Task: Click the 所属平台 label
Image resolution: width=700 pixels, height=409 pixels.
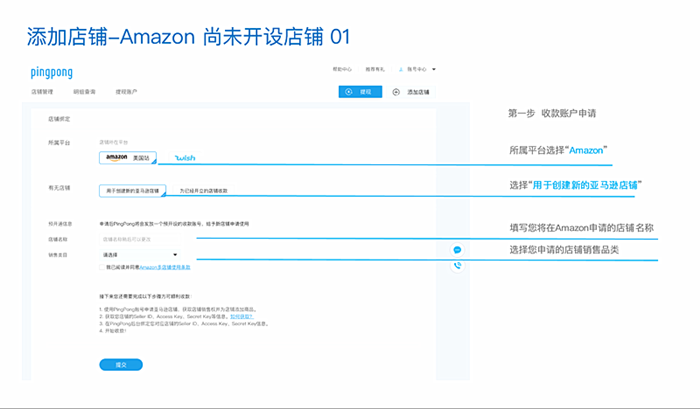Action: pos(59,142)
